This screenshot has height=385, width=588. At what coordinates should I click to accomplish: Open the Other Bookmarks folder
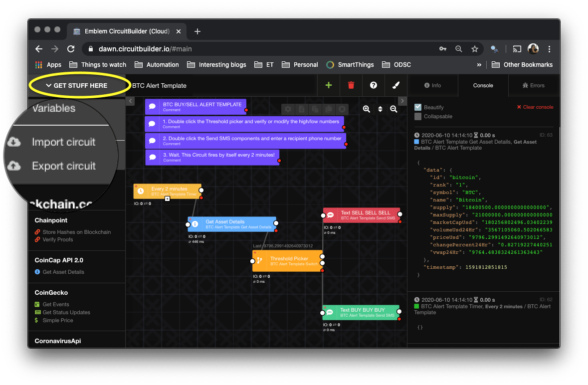point(522,65)
